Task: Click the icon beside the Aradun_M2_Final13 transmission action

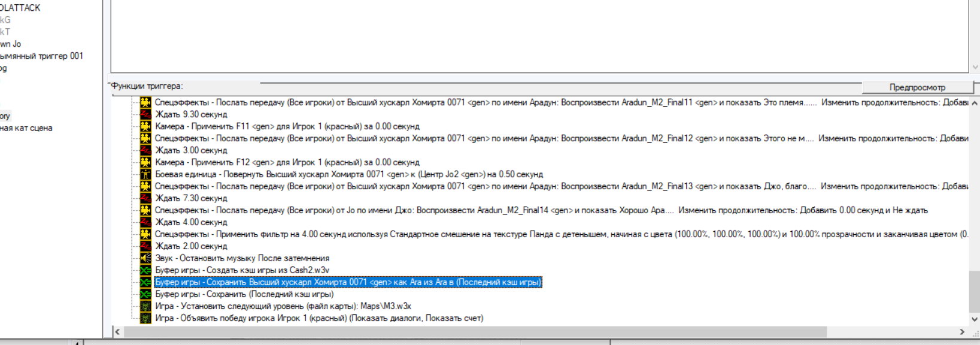Action: pyautogui.click(x=145, y=186)
